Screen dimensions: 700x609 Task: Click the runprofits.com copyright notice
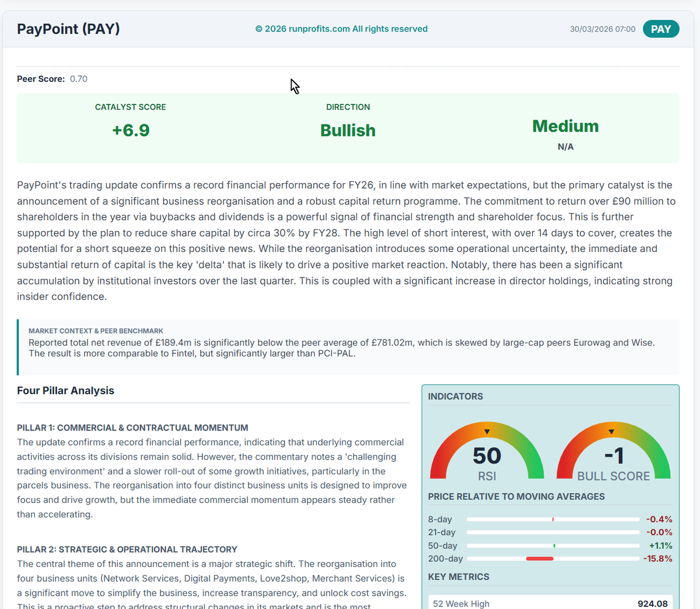coord(341,29)
